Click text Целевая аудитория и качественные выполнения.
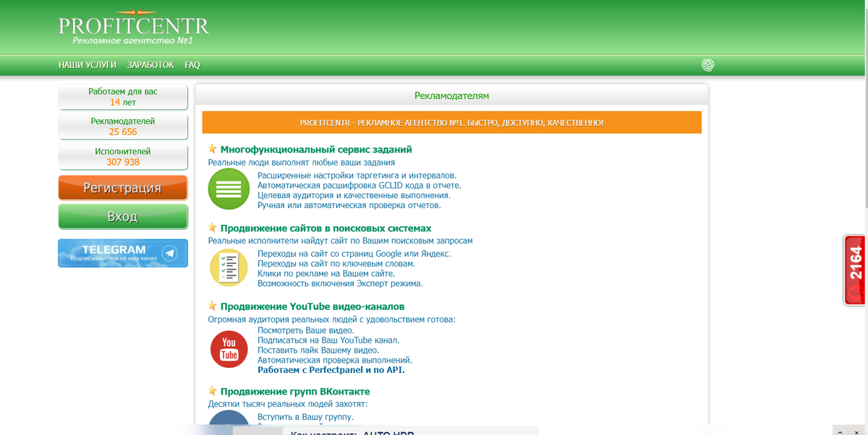The width and height of the screenshot is (868, 435). (x=354, y=196)
